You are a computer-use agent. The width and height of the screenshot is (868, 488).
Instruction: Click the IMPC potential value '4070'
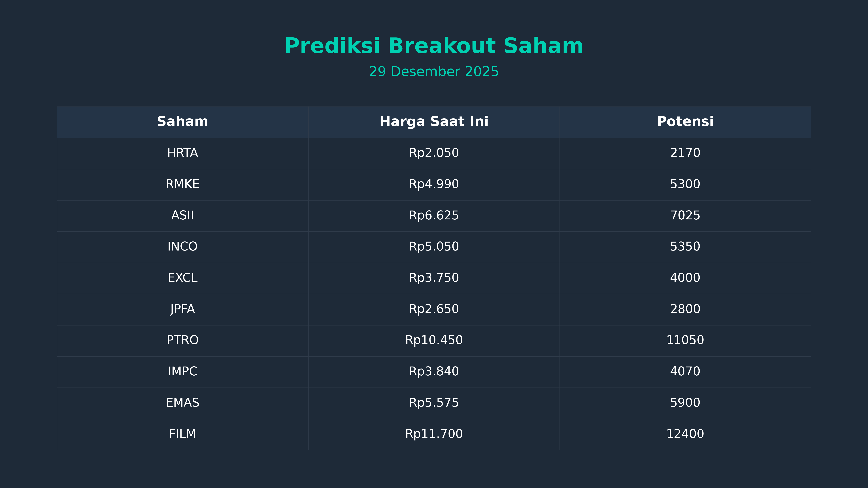[x=685, y=371]
